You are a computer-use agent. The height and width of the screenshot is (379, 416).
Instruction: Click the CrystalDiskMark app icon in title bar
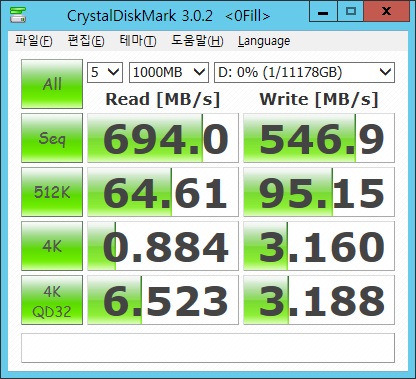coord(18,14)
